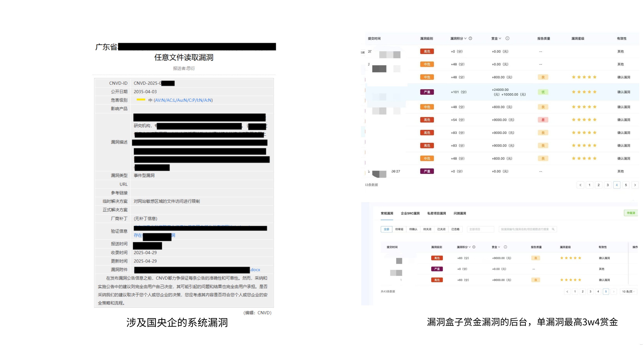Click the previous page arrow in the lower pagination

(567, 291)
